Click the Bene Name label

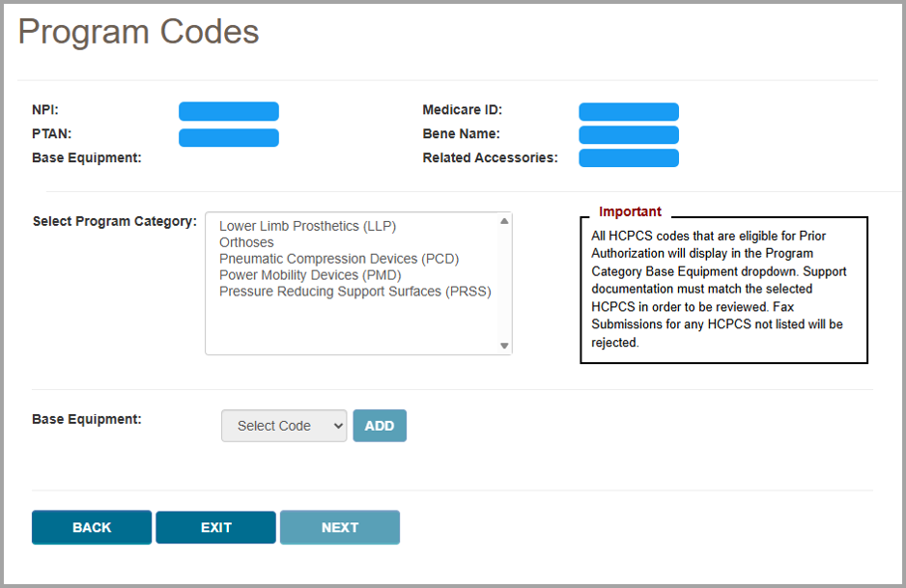tap(461, 133)
